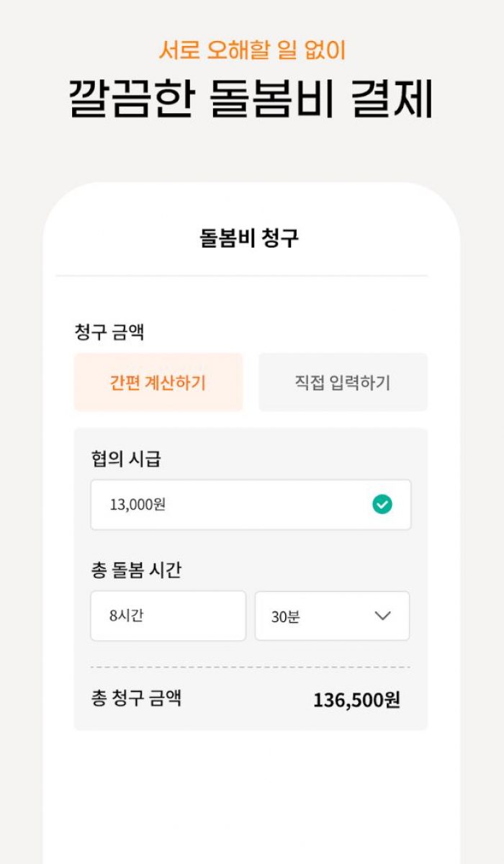Switch to the 직접 입력하기 tab
The height and width of the screenshot is (864, 504).
(x=343, y=382)
